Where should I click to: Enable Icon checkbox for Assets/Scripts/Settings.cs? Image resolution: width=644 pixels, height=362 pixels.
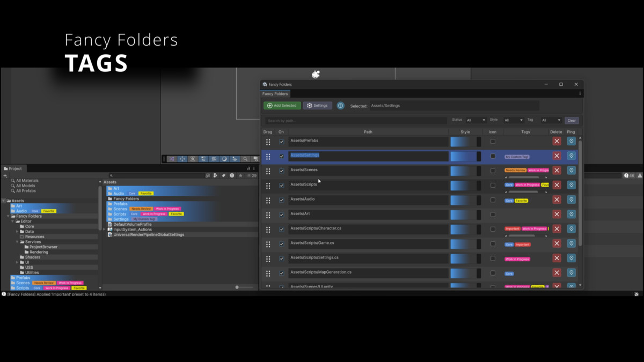click(x=493, y=258)
